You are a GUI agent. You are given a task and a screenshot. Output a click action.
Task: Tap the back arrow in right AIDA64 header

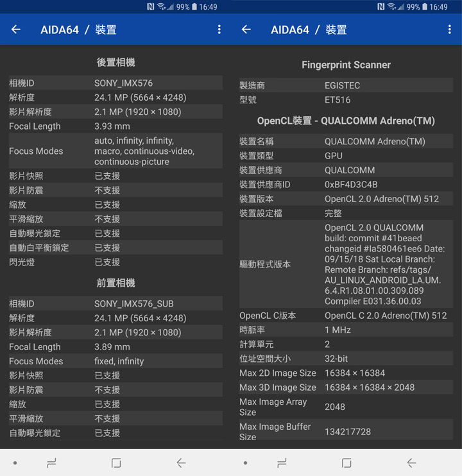point(246,30)
